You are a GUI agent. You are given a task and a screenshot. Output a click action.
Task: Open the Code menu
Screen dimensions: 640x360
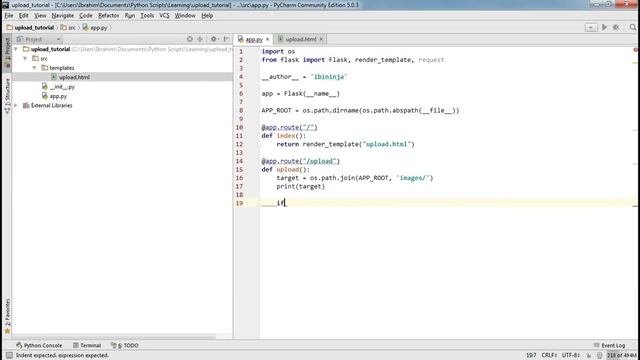pos(86,16)
